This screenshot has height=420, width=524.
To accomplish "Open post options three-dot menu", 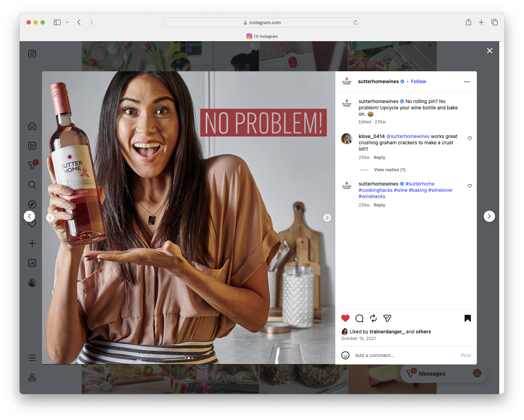I will point(467,82).
